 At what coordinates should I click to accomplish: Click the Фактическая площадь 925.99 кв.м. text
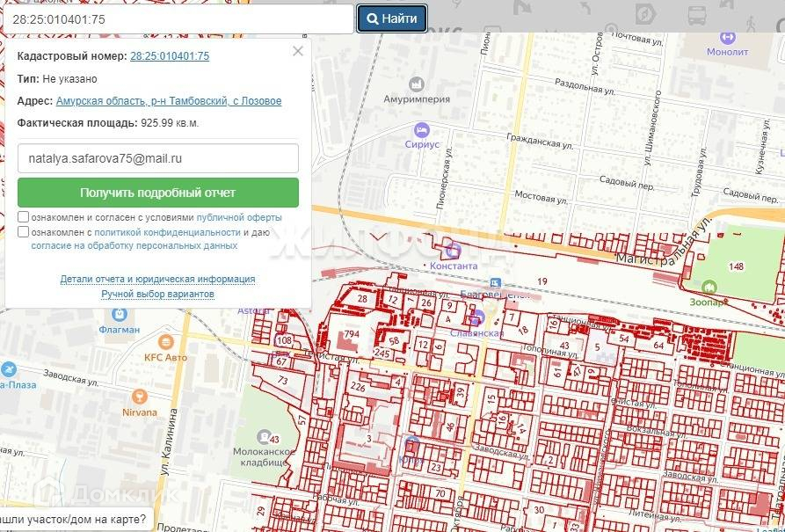click(x=108, y=123)
